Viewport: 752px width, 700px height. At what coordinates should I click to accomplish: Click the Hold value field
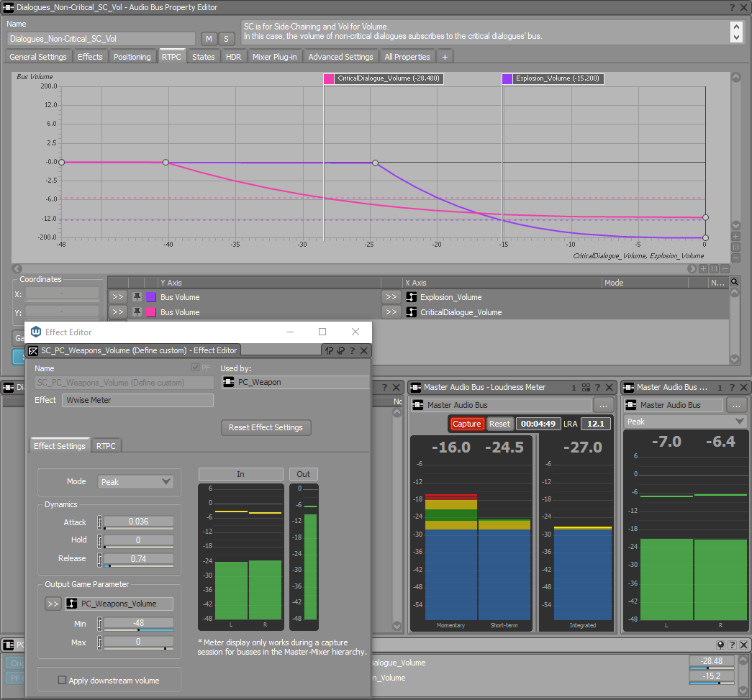tap(138, 540)
